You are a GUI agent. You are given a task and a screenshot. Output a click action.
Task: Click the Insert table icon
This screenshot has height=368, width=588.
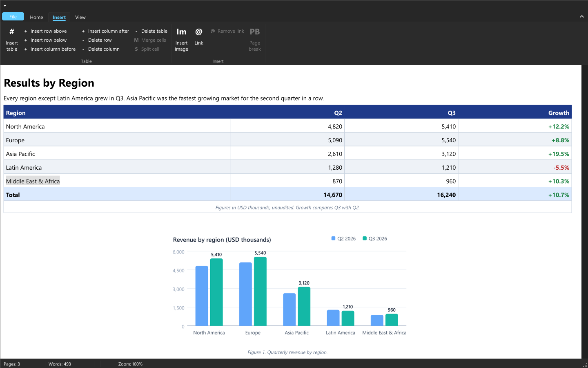tap(12, 32)
